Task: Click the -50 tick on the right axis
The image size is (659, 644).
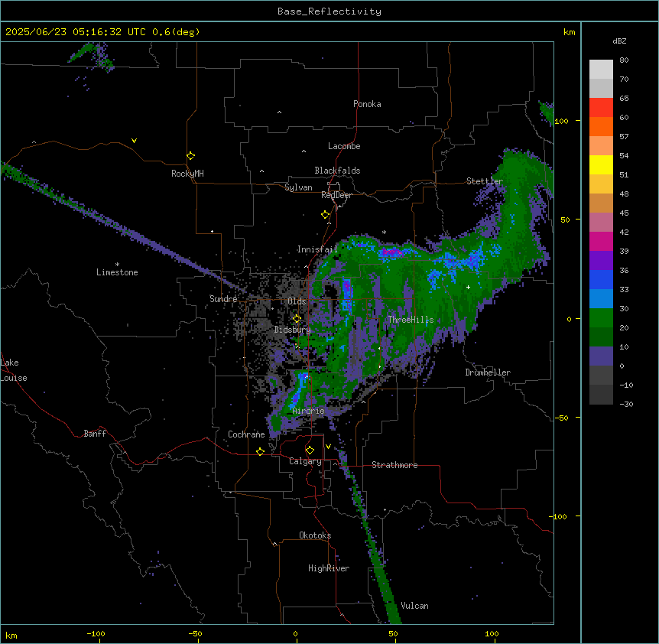Action: click(x=561, y=418)
